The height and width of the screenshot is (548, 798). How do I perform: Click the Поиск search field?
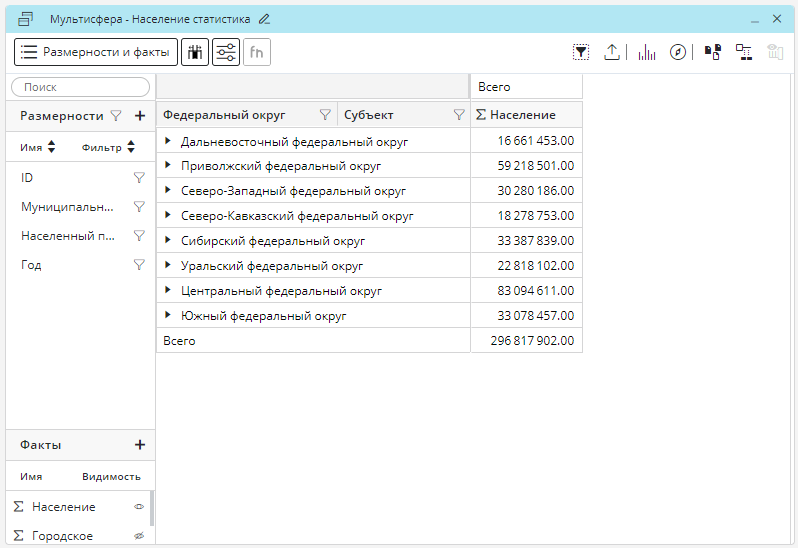coord(80,88)
